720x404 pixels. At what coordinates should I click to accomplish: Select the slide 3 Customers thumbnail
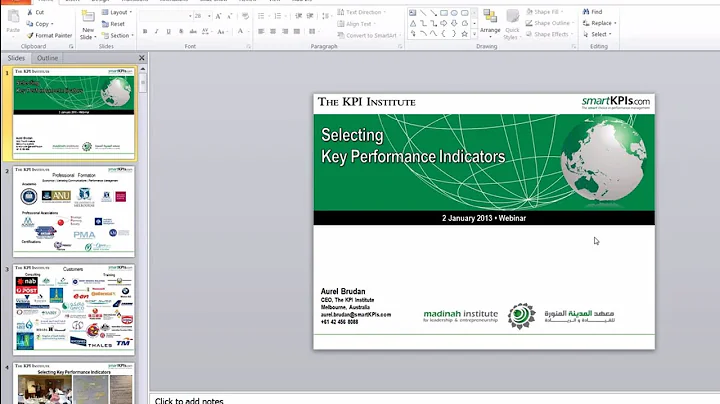coord(73,309)
